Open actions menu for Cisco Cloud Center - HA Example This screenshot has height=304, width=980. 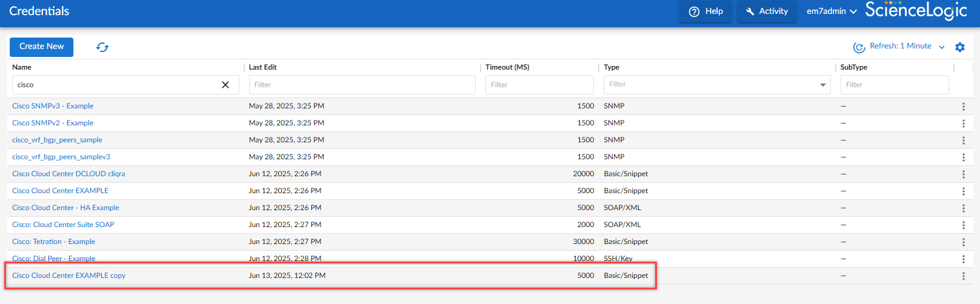(x=963, y=208)
